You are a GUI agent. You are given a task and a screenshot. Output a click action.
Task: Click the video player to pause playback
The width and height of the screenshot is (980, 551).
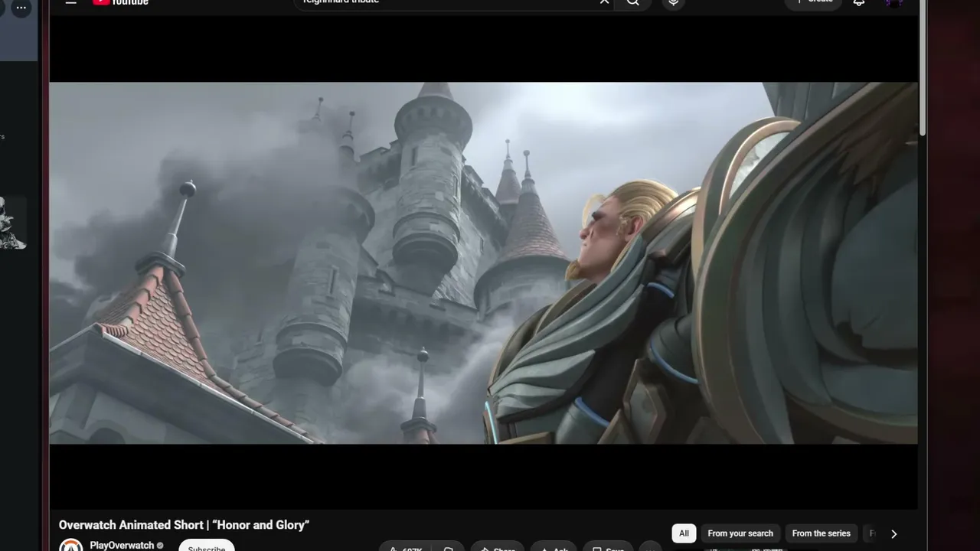click(483, 262)
